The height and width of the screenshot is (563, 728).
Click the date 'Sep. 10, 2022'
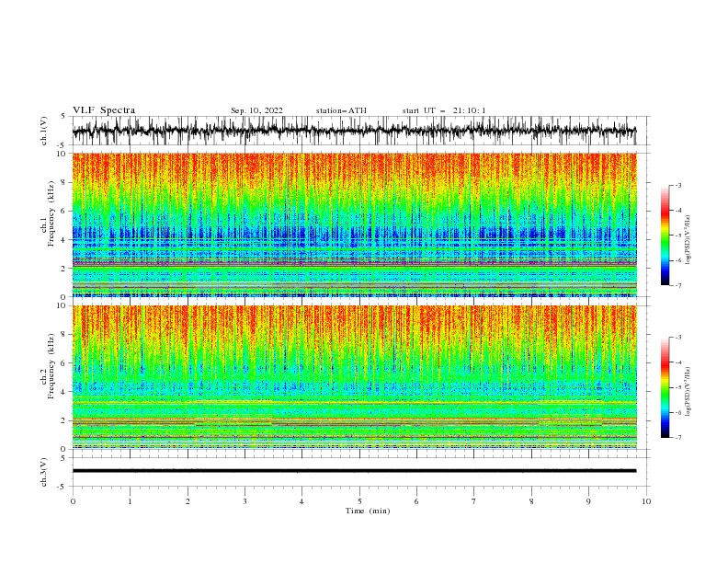pos(256,110)
